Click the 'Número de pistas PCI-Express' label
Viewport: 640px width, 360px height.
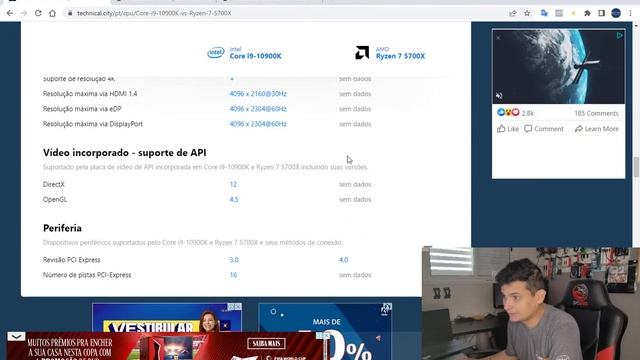[x=87, y=275]
